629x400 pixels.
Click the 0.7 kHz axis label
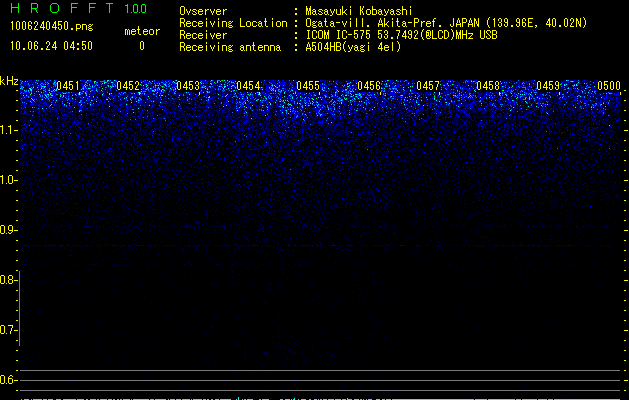[8, 330]
